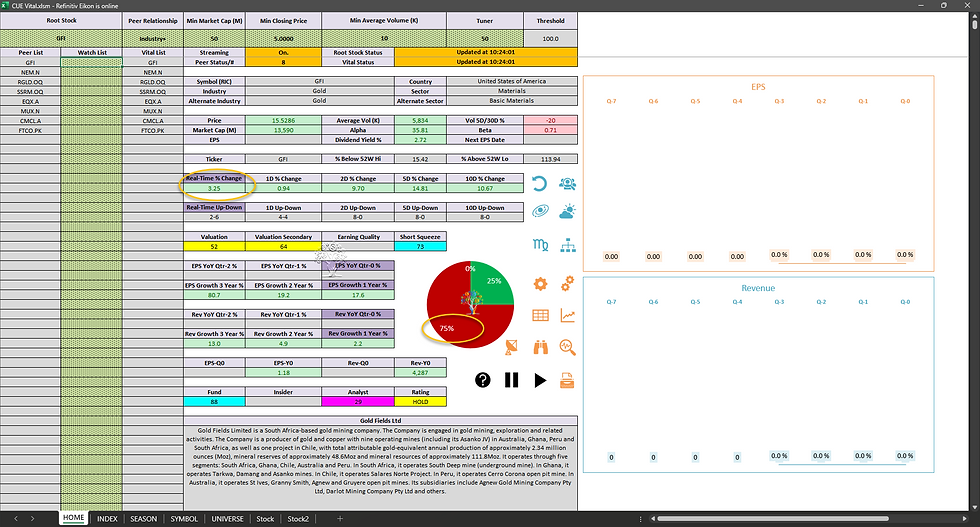Screen dimensions: 980x527
Task: Click the 'Gold Fields Ltd' description header
Action: click(380, 421)
